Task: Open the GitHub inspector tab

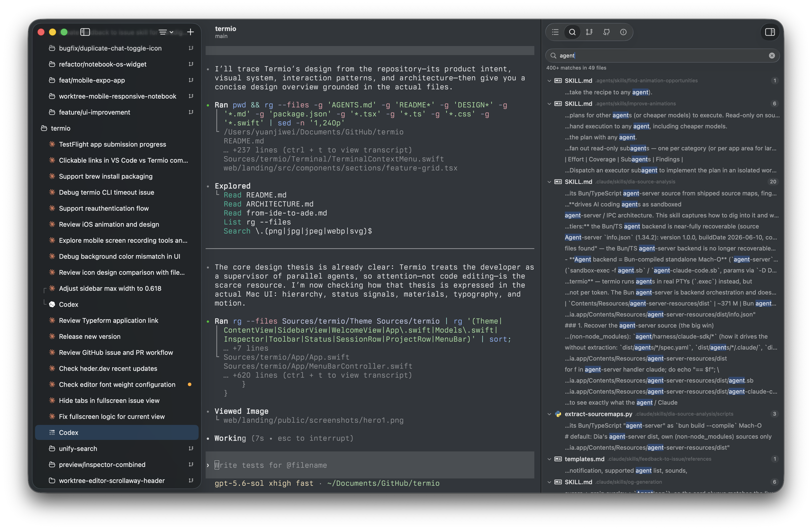Action: tap(606, 32)
